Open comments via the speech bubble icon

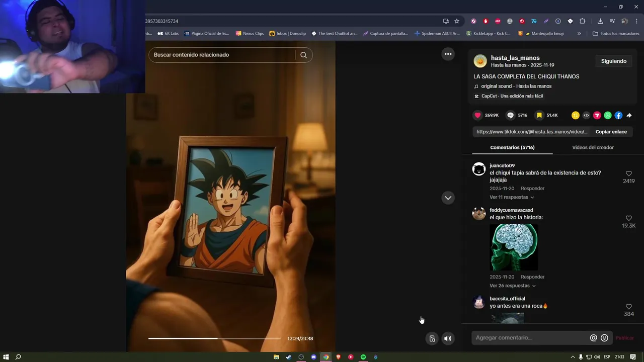[x=510, y=115]
